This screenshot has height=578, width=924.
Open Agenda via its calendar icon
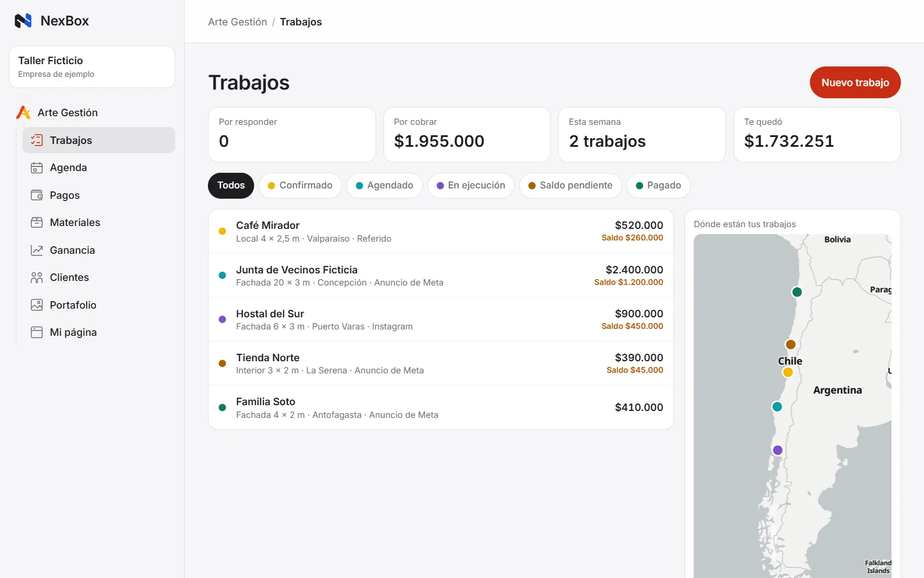point(37,168)
